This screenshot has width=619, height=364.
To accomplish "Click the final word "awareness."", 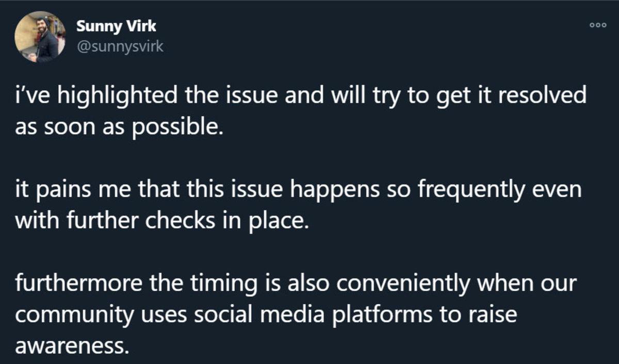I will tap(71, 344).
